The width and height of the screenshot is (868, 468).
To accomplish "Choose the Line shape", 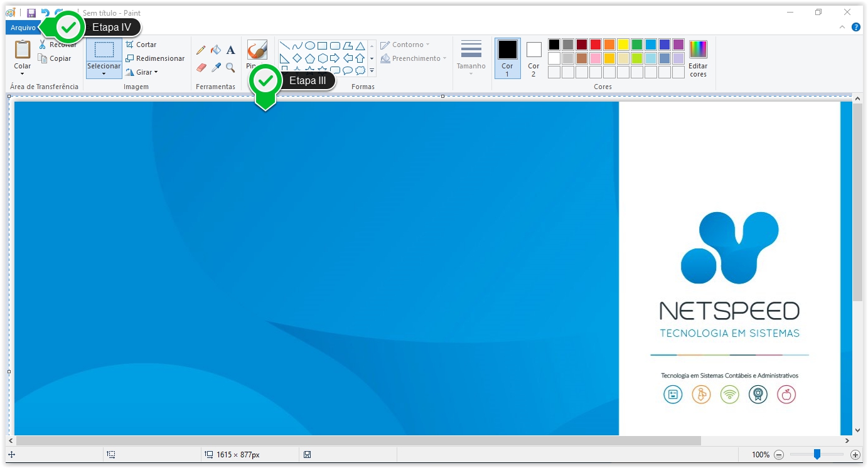I will (x=284, y=46).
